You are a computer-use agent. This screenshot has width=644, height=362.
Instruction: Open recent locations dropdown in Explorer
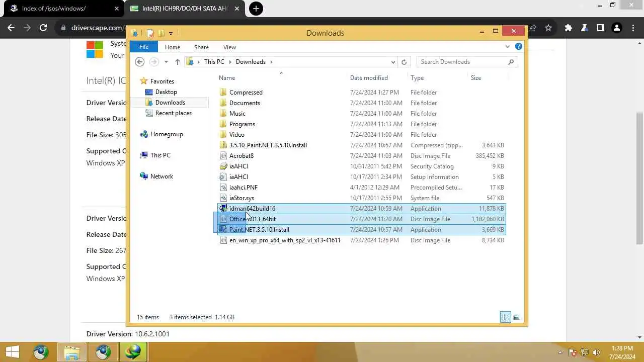[x=166, y=62]
